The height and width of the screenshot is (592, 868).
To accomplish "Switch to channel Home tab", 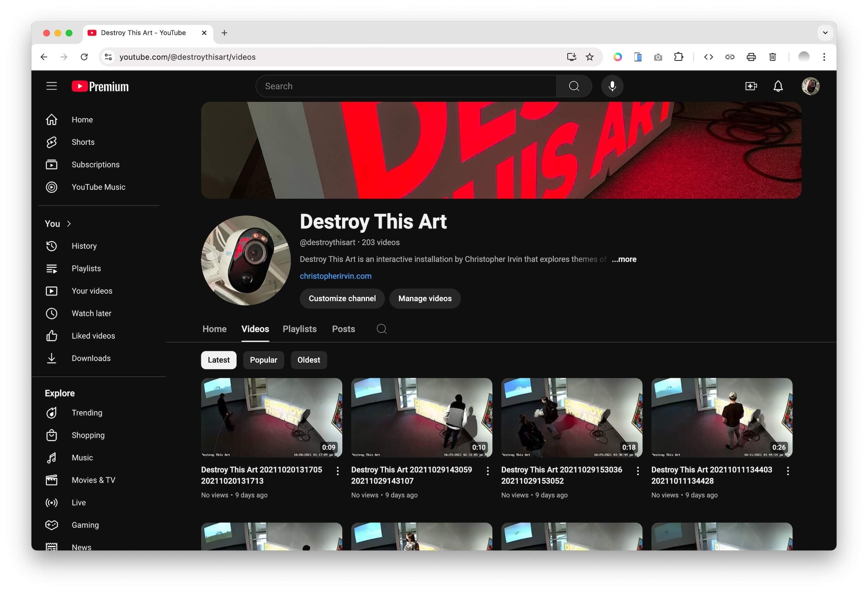I will point(214,329).
